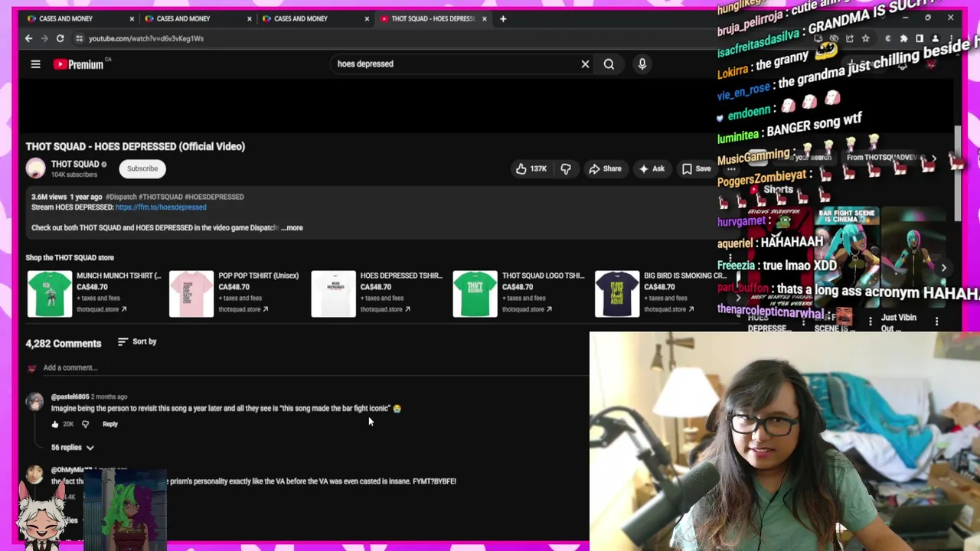
Task: Visit thotsquad.store under MUNCH MUNCH TSHIRT
Action: (102, 309)
